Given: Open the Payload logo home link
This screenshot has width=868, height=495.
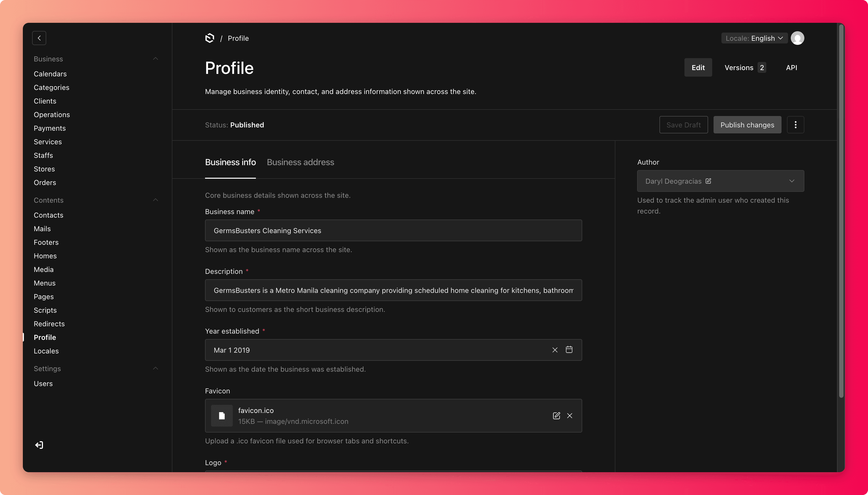Looking at the screenshot, I should (210, 38).
